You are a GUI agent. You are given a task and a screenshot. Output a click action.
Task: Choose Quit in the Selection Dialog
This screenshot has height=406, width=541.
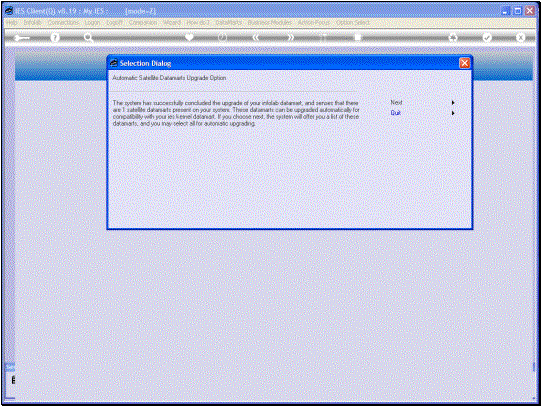tap(395, 113)
